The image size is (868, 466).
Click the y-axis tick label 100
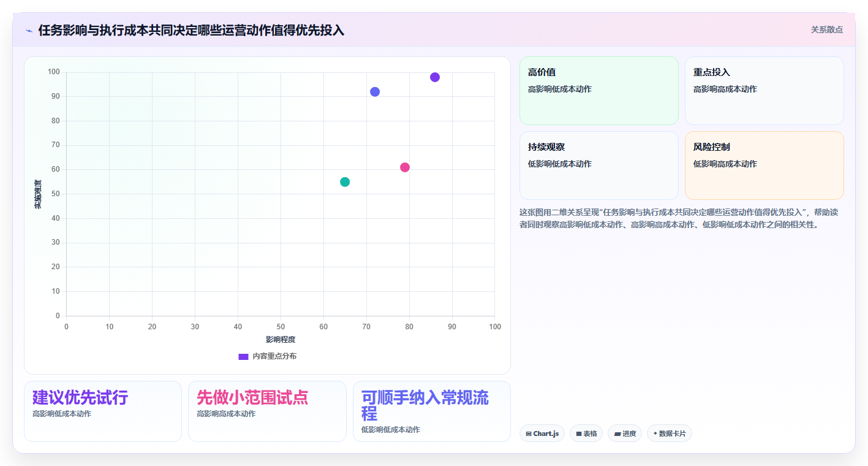[54, 72]
